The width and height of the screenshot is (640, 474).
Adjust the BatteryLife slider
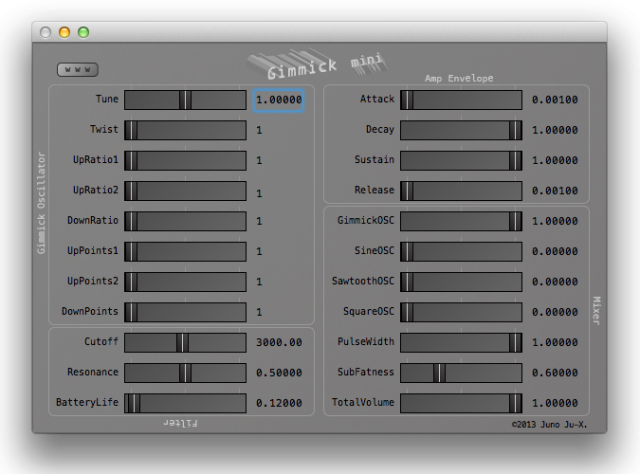(x=185, y=403)
